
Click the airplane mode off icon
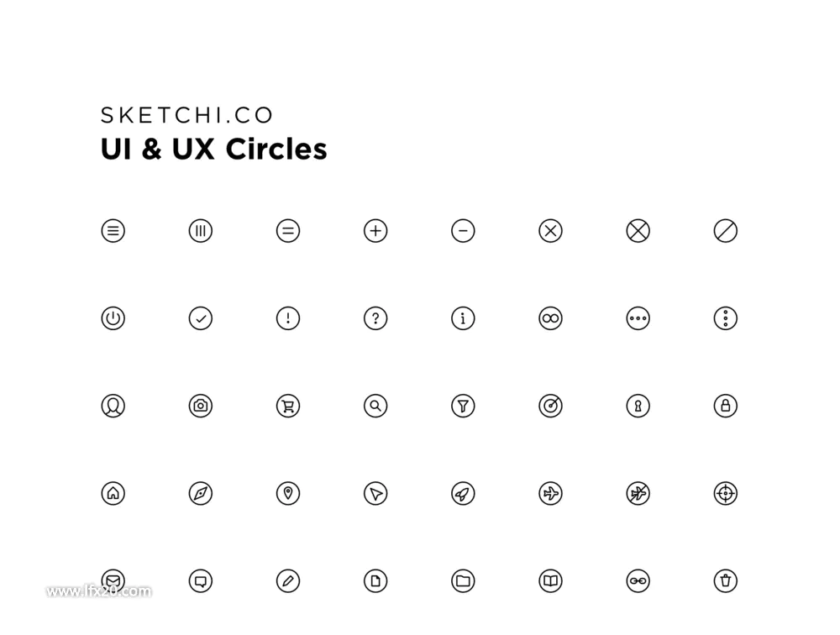point(638,493)
